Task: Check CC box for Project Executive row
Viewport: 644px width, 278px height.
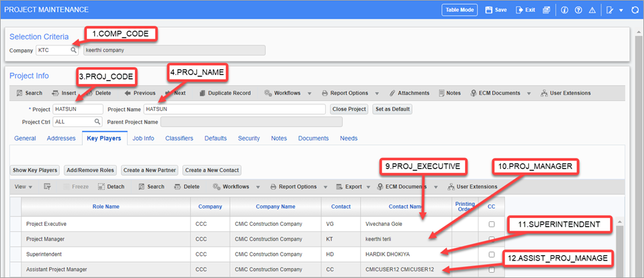Action: pyautogui.click(x=491, y=225)
